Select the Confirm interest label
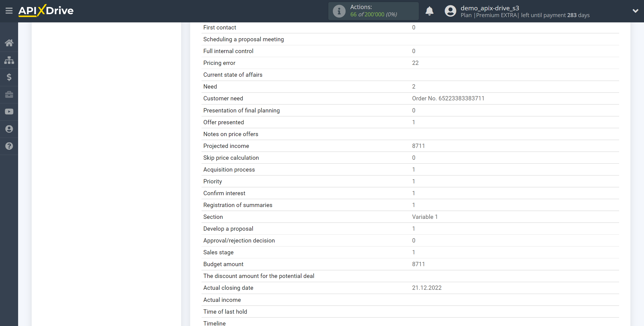 [224, 193]
